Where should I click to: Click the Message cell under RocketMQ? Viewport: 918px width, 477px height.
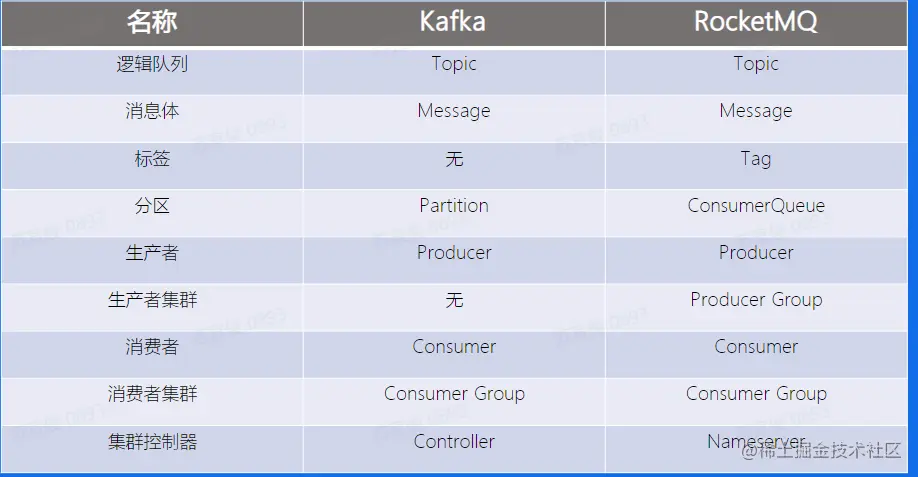(756, 111)
